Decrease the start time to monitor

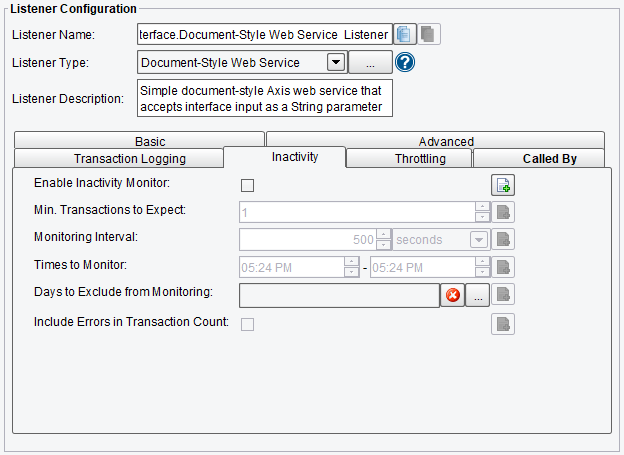click(351, 272)
